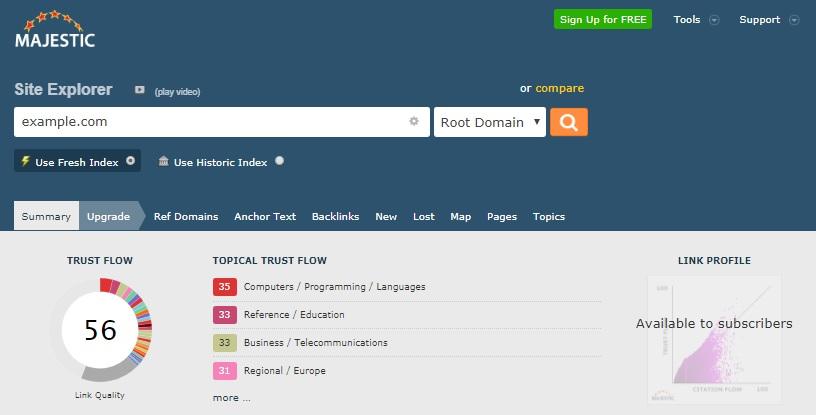The height and width of the screenshot is (415, 816).
Task: Click Reference / Education topic text
Action: (x=294, y=315)
